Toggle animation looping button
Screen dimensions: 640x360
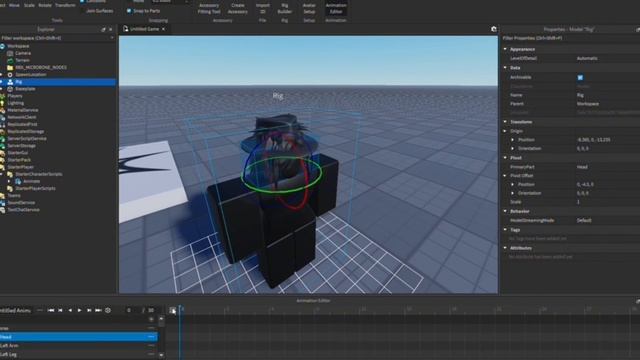click(x=108, y=310)
